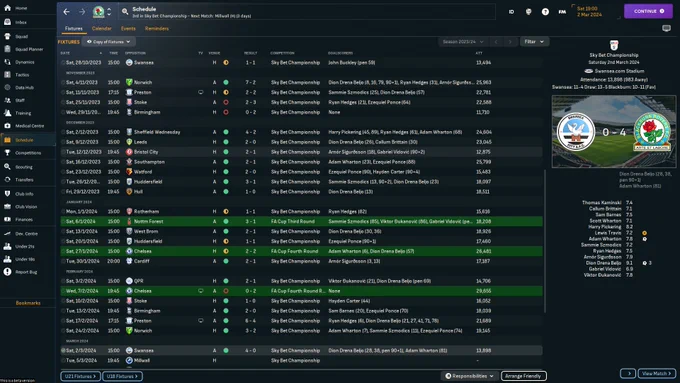680x383 pixels.
Task: Open Bookmarks in the sidebar
Action: 28,303
